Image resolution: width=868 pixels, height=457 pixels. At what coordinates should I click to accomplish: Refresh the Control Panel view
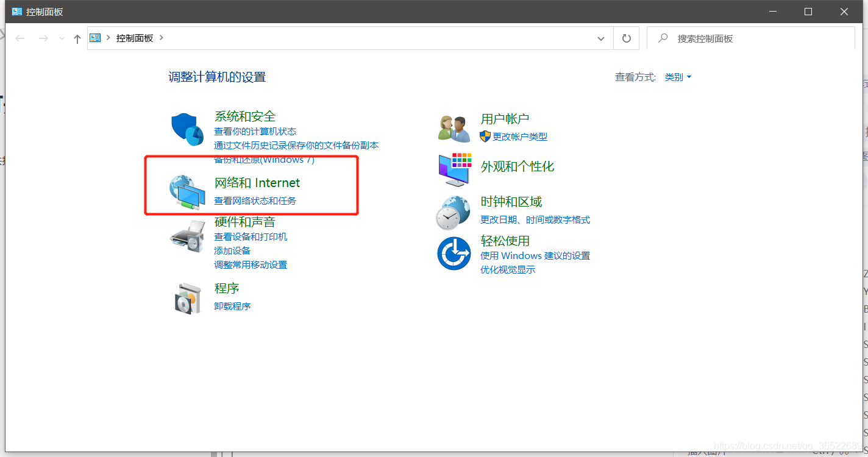626,38
